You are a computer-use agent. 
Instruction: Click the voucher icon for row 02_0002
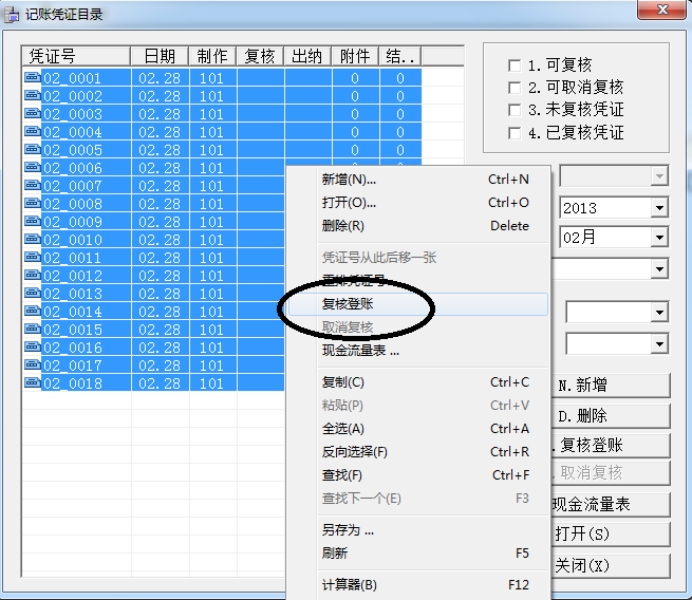[x=32, y=96]
